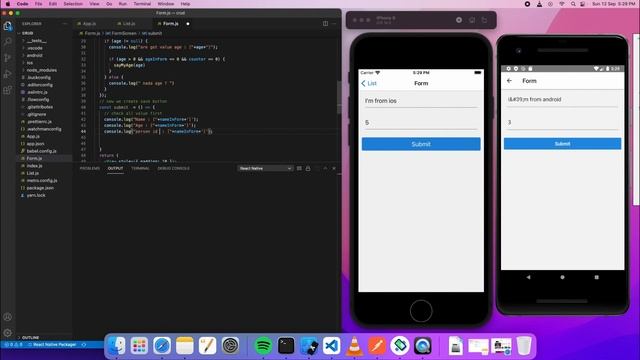Click the Android name text field

pyautogui.click(x=562, y=100)
